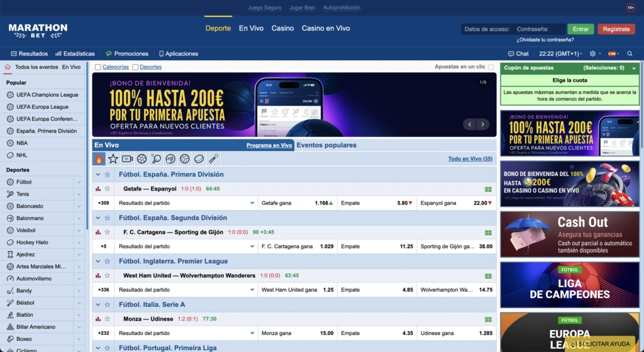
Task: Show the next promotional banner slide
Action: [482, 124]
